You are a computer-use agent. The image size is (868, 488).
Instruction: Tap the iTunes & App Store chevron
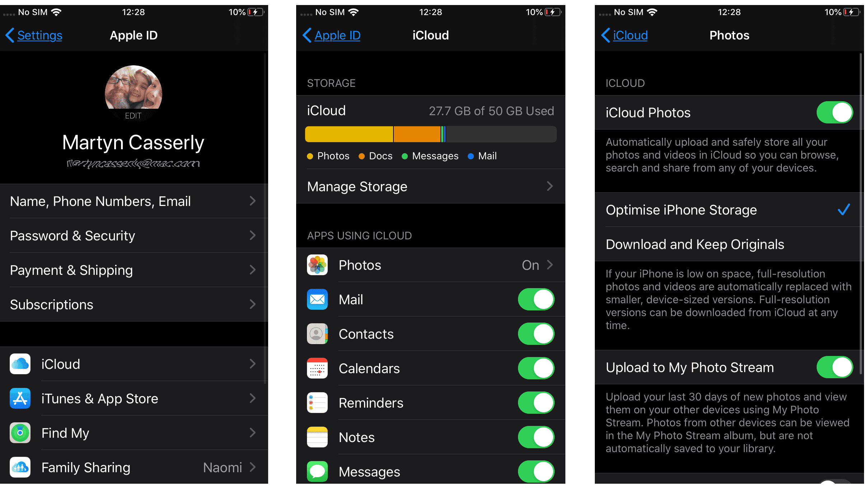253,398
